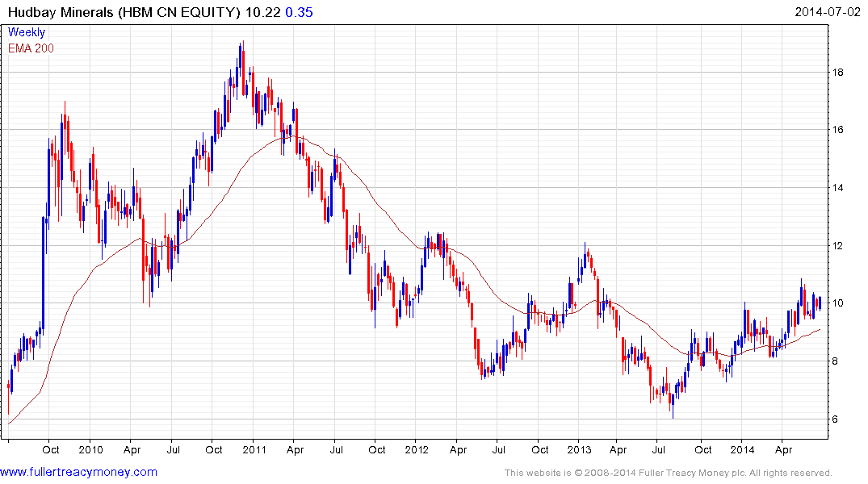Viewport: 868px width, 484px height.
Task: Click the 16 price axis label
Action: click(837, 129)
